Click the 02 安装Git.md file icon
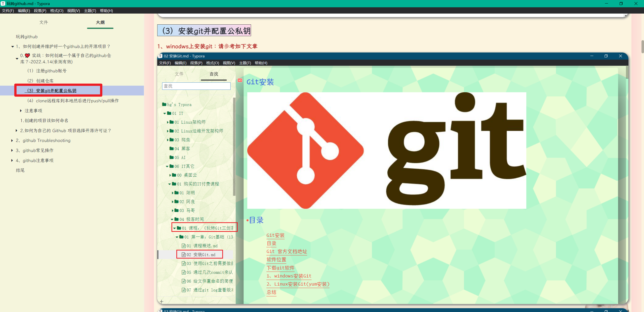Image resolution: width=644 pixels, height=312 pixels. (184, 254)
